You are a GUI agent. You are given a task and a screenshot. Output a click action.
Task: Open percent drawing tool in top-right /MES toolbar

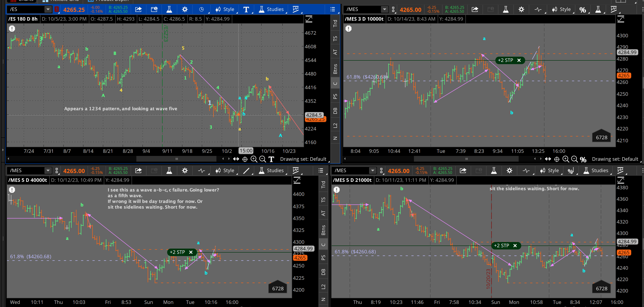pyautogui.click(x=583, y=9)
